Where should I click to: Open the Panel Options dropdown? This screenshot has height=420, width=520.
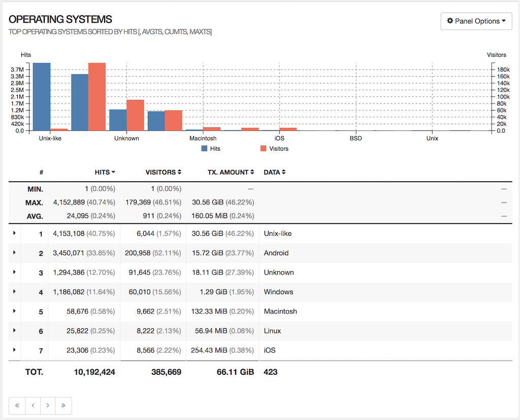tap(476, 21)
